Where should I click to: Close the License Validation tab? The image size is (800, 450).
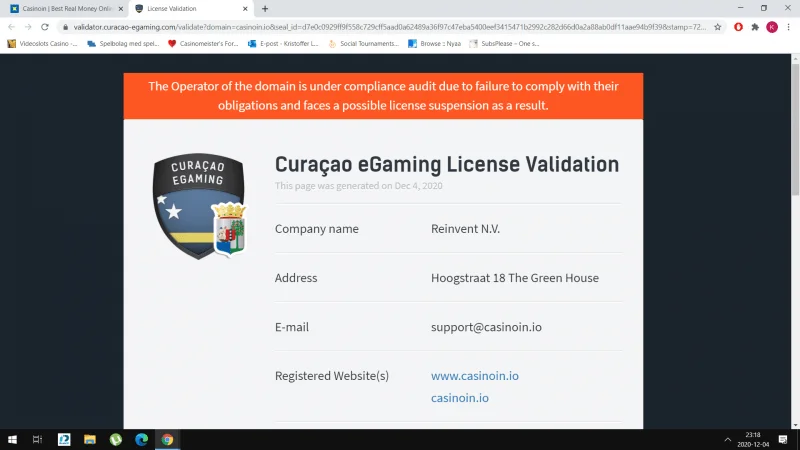coord(245,9)
